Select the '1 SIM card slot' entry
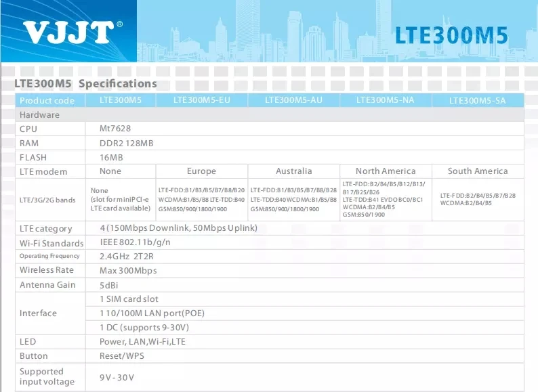The image size is (538, 392). [x=129, y=299]
